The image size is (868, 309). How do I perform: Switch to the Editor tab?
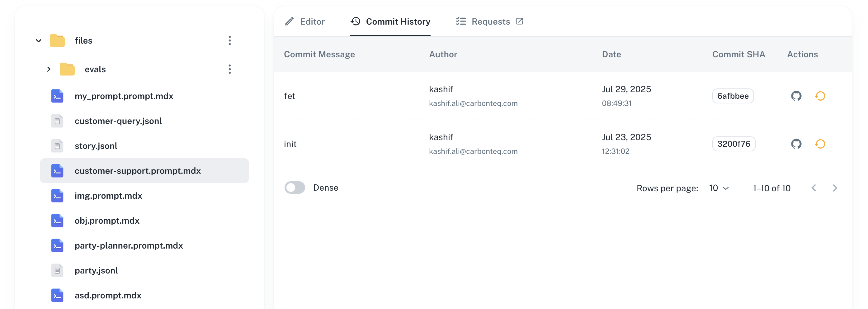click(312, 21)
